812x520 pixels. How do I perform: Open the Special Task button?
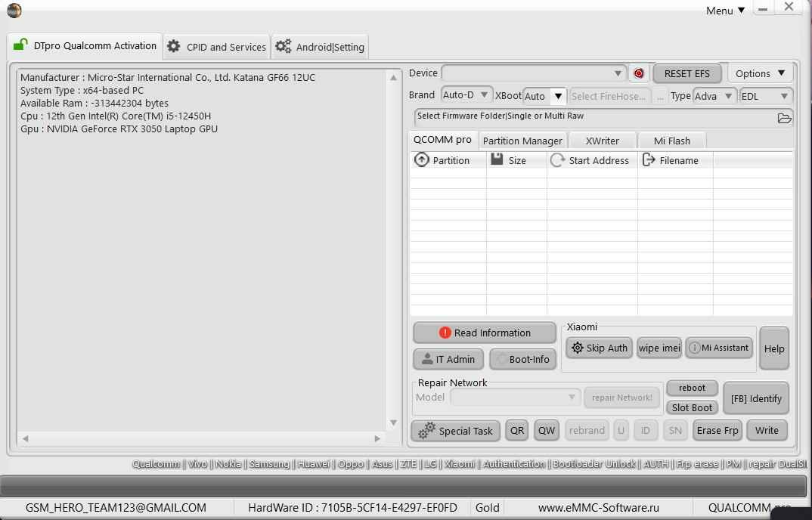456,431
